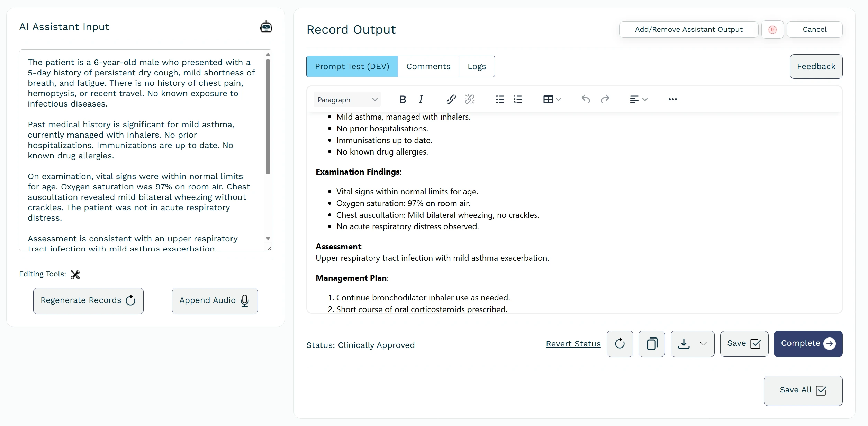Create a bulleted list

[500, 99]
